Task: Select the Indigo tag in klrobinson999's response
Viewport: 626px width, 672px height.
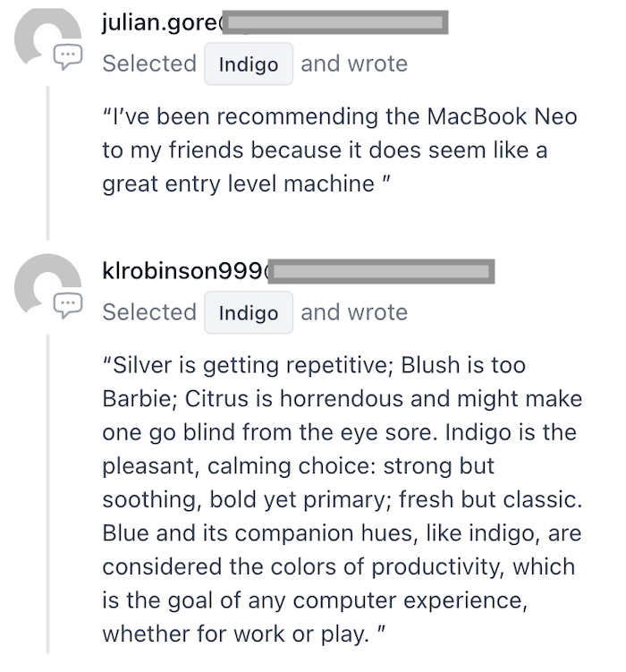Action: click(249, 313)
